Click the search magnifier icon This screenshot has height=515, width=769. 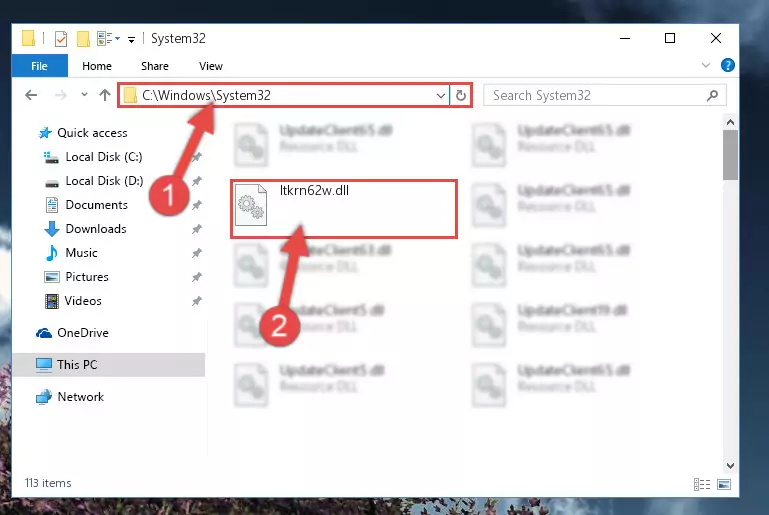pos(712,95)
